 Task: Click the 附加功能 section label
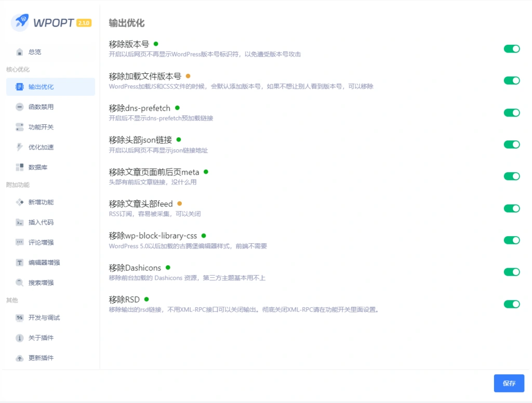tap(18, 185)
